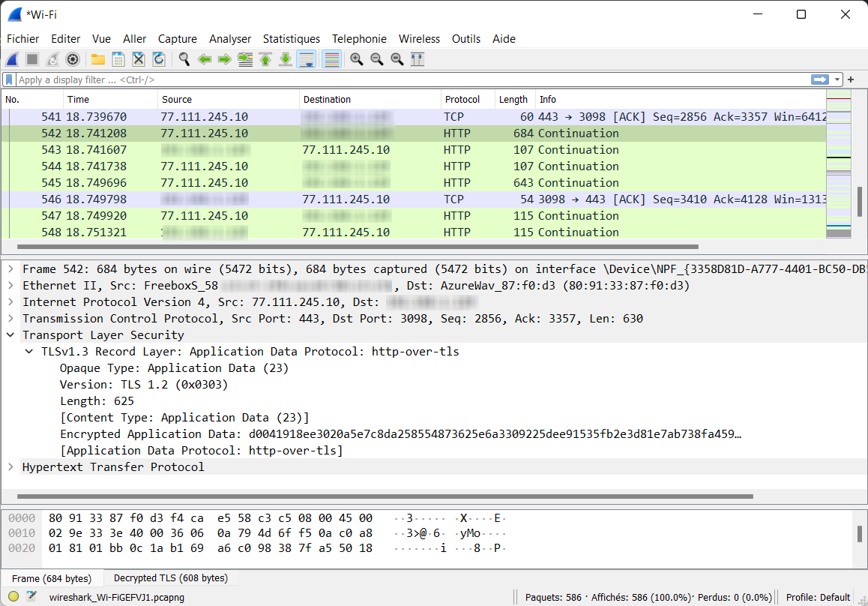This screenshot has width=868, height=606.
Task: Open the Outils menu
Action: click(465, 39)
